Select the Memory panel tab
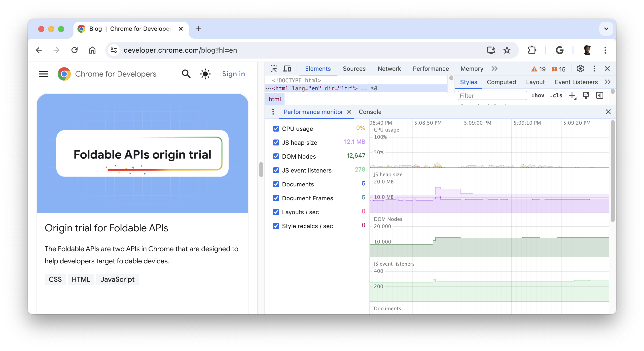This screenshot has width=644, height=351. pyautogui.click(x=471, y=68)
